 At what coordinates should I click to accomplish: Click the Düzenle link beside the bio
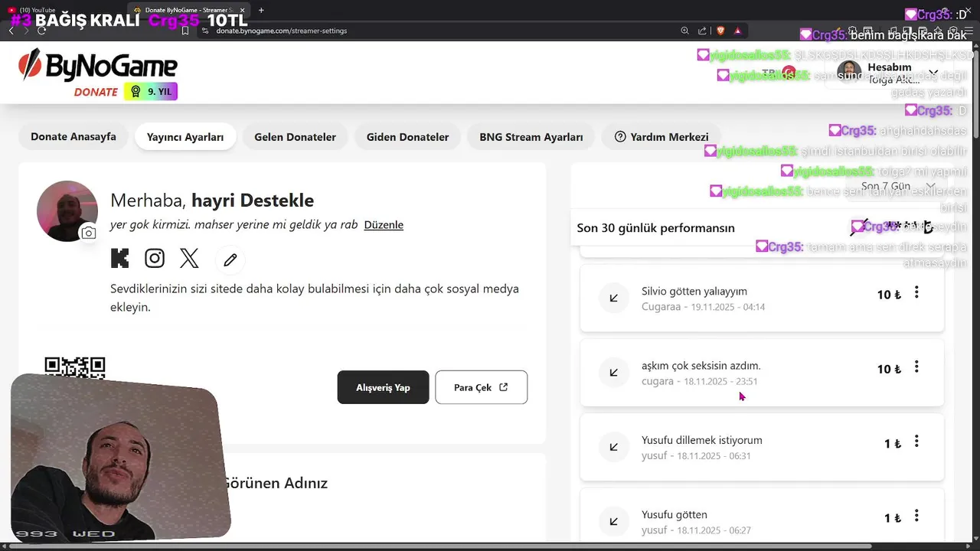384,225
